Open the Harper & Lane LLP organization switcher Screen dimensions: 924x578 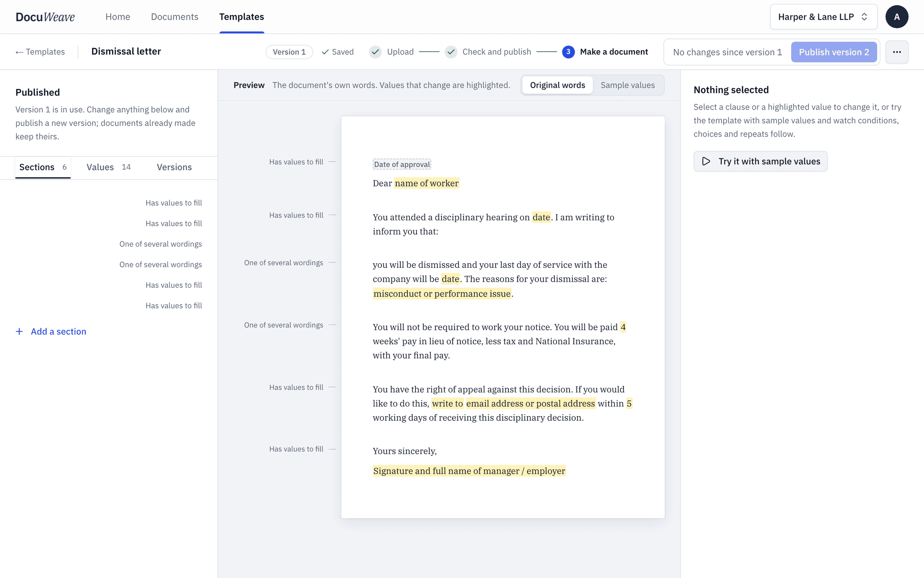click(824, 17)
